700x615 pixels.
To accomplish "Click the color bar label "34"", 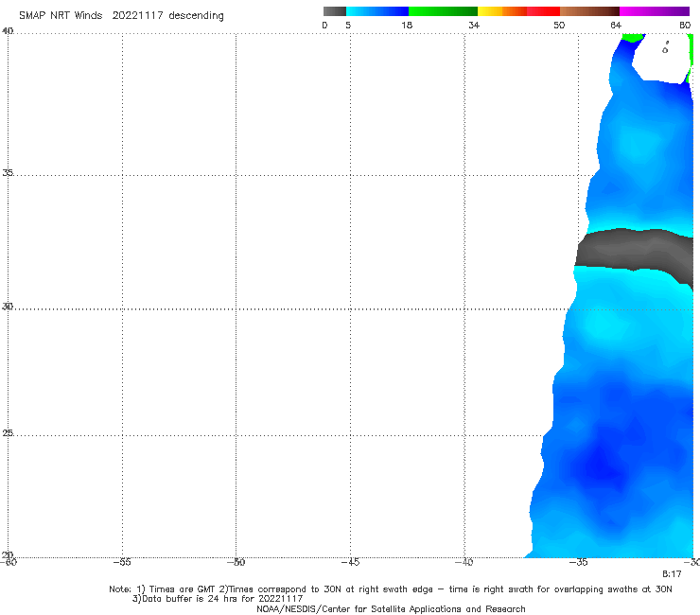I will (474, 25).
